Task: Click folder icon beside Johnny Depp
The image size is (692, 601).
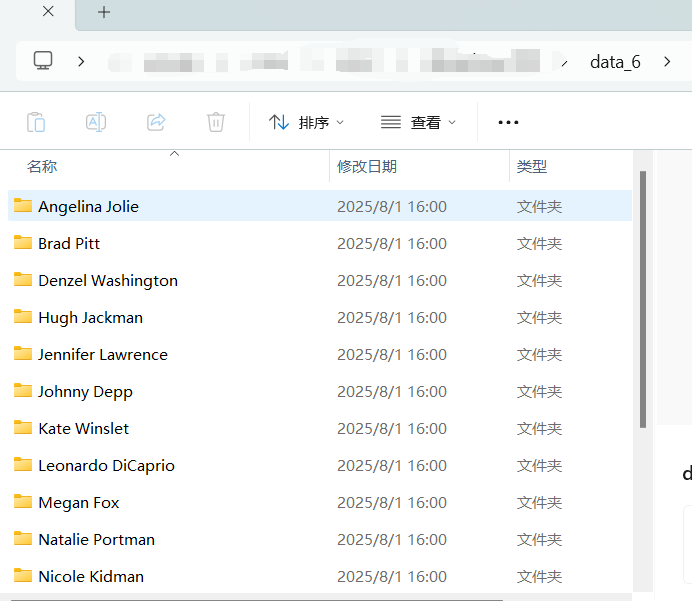Action: 23,391
